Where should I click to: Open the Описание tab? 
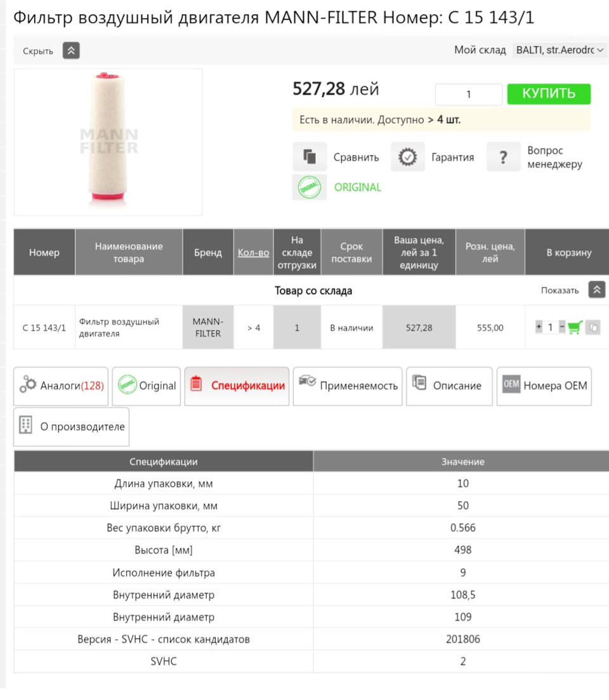[x=449, y=386]
